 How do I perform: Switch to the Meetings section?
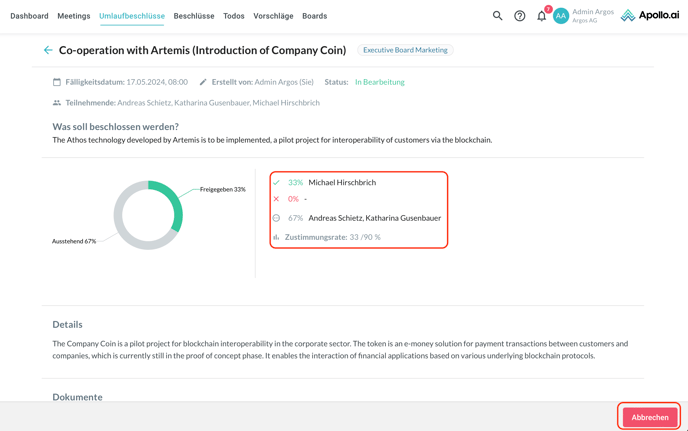[x=74, y=16]
